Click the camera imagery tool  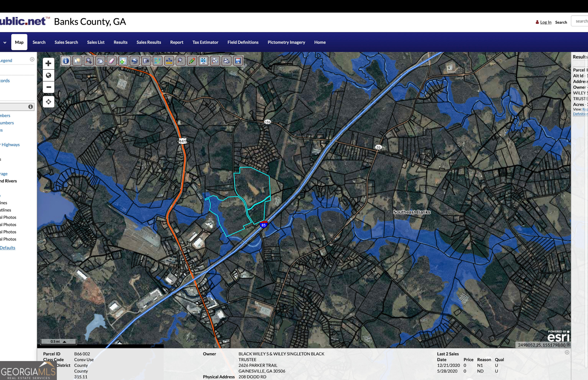(146, 61)
